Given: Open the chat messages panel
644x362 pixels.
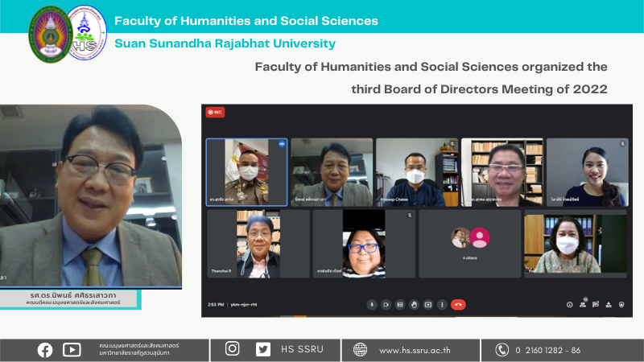Looking at the screenshot, I should [x=595, y=305].
